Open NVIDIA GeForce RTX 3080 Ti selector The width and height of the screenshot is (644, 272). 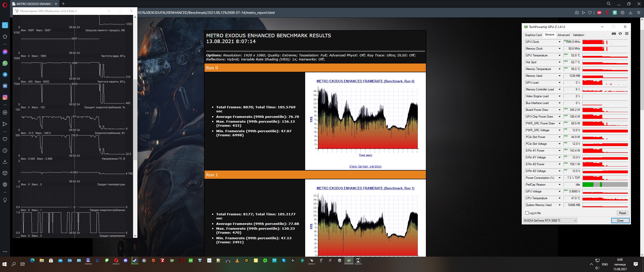click(x=550, y=221)
